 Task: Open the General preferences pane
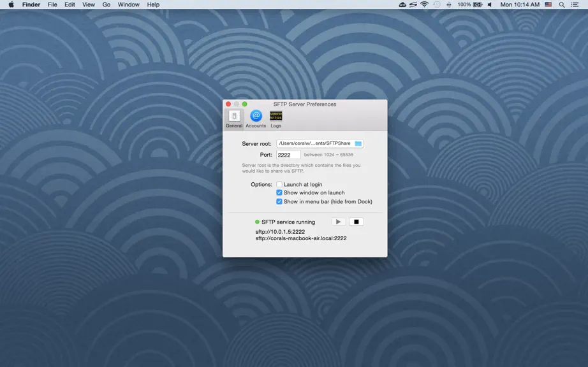(234, 119)
